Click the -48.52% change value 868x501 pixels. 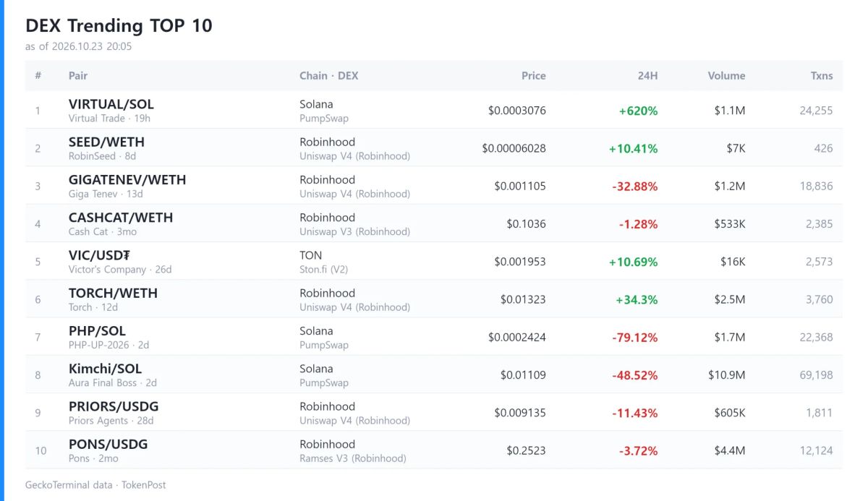click(x=635, y=375)
